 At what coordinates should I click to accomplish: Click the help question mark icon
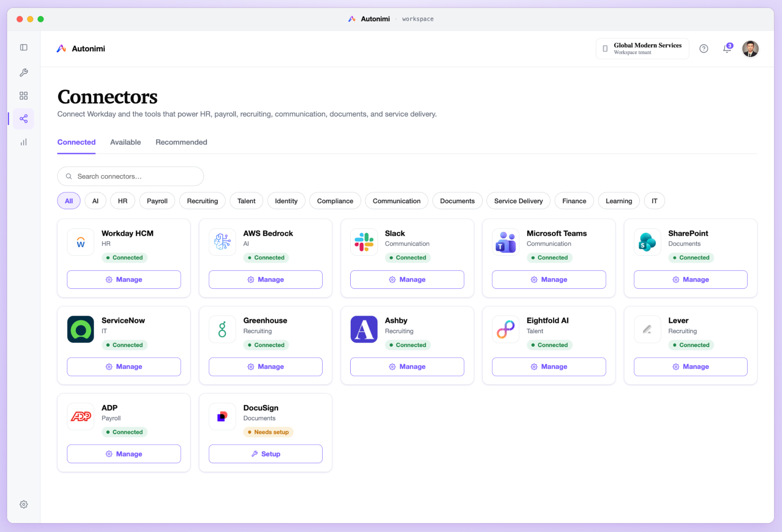(x=704, y=49)
